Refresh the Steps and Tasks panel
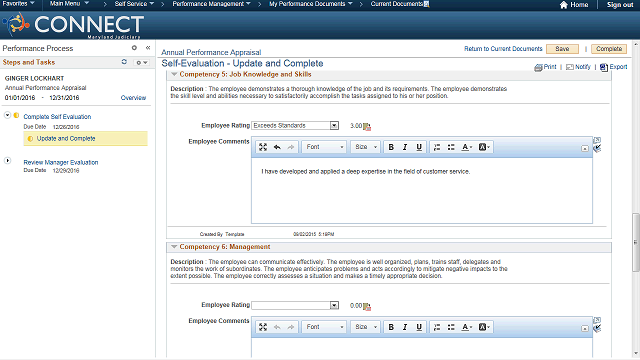 pyautogui.click(x=124, y=62)
